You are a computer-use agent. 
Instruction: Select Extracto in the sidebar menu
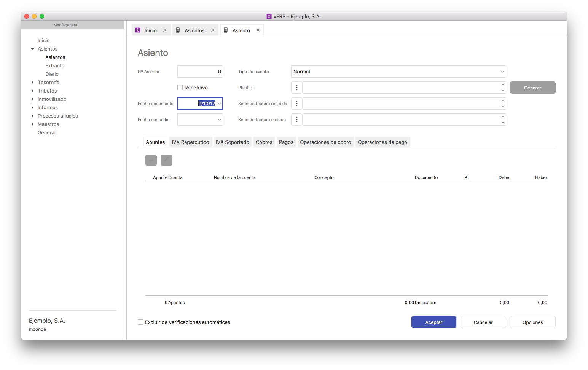pos(55,65)
